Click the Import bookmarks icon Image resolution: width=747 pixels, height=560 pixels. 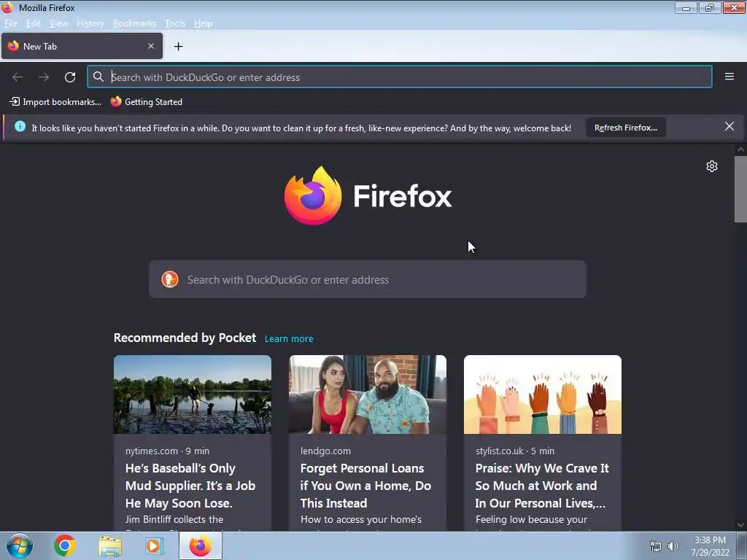(15, 101)
